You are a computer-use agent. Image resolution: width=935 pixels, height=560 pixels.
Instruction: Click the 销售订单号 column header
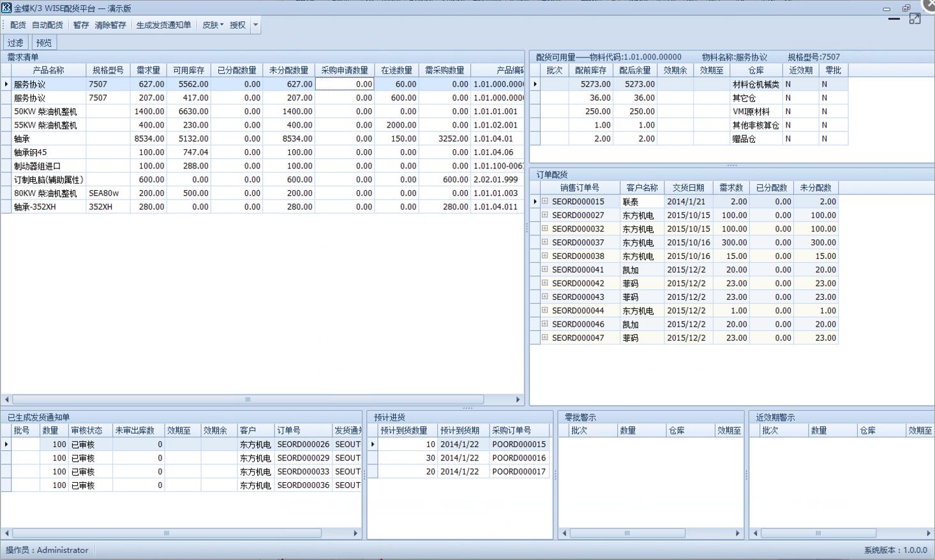(580, 188)
